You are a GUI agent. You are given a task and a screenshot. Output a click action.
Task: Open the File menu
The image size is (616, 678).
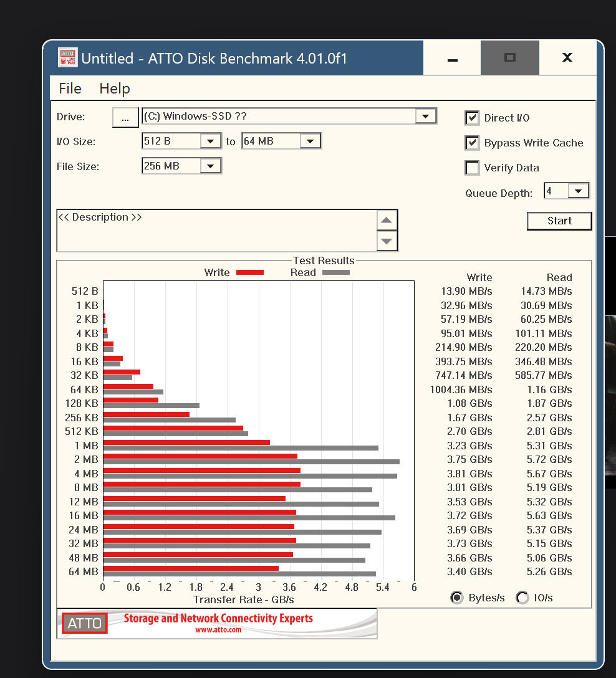70,88
